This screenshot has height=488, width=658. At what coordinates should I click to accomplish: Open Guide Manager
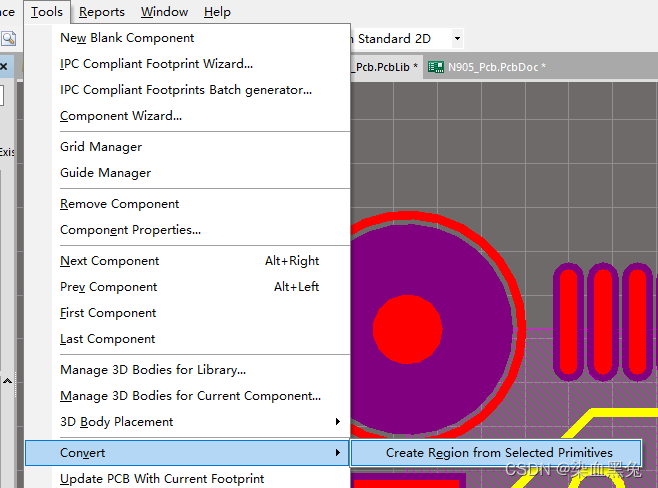point(187,173)
